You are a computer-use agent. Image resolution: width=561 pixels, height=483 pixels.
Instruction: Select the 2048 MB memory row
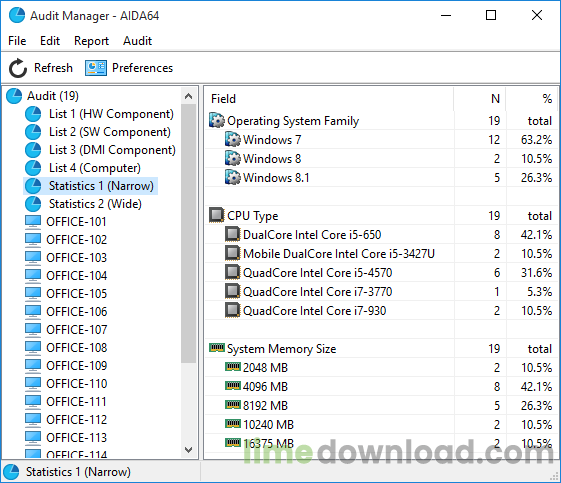(381, 367)
